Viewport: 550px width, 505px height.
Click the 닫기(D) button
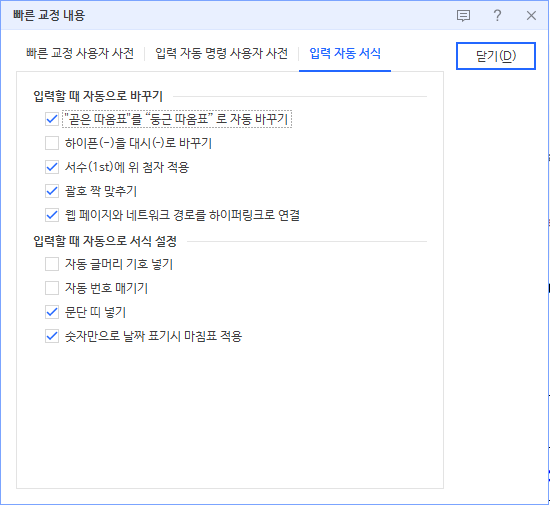pos(496,56)
